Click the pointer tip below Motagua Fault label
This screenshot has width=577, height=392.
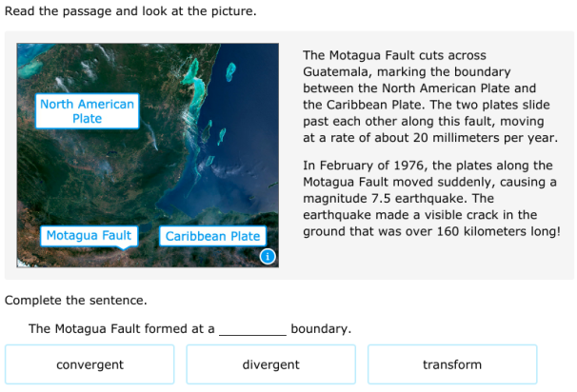pos(121,248)
